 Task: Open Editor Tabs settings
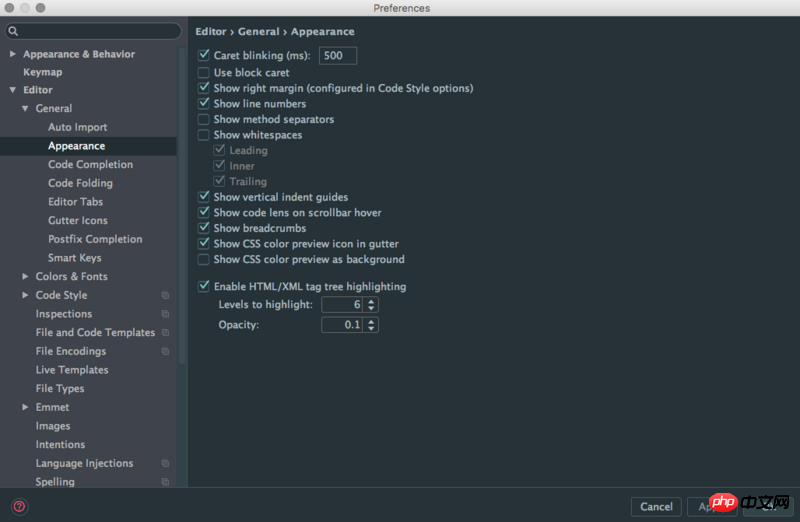tap(76, 202)
